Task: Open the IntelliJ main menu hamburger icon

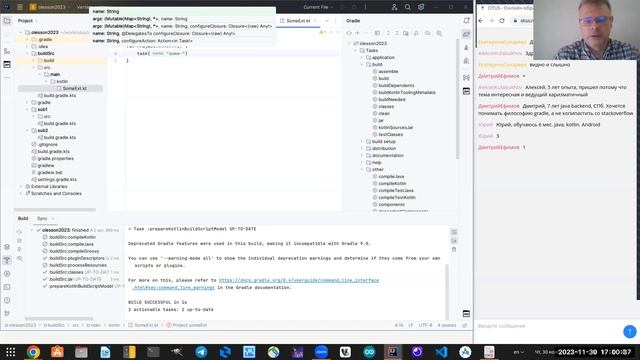Action: tap(20, 7)
